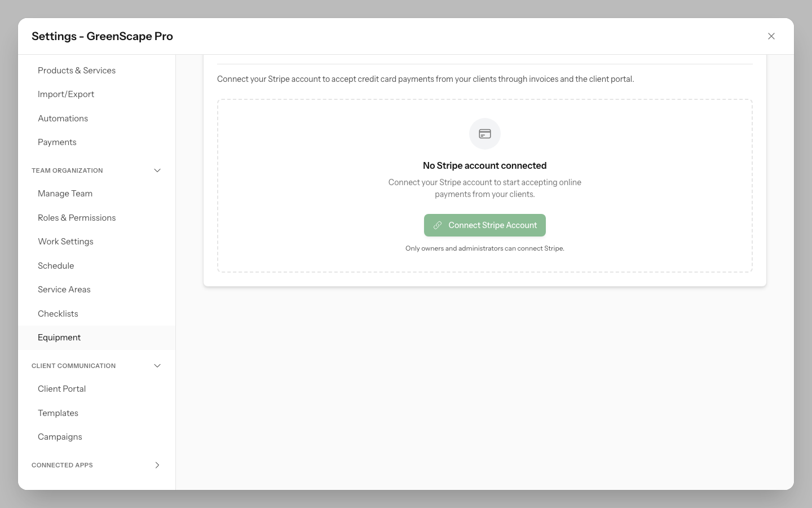Navigate to Work Settings
This screenshot has height=508, width=812.
pos(65,242)
